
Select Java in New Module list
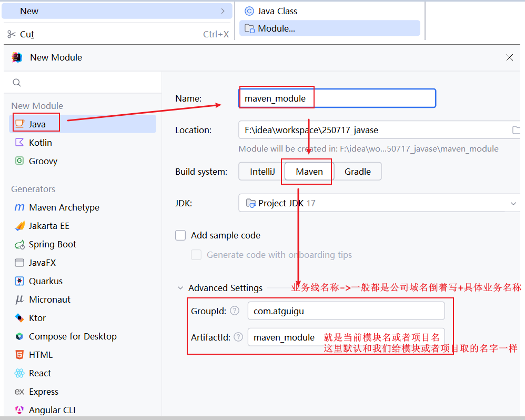tap(83, 124)
